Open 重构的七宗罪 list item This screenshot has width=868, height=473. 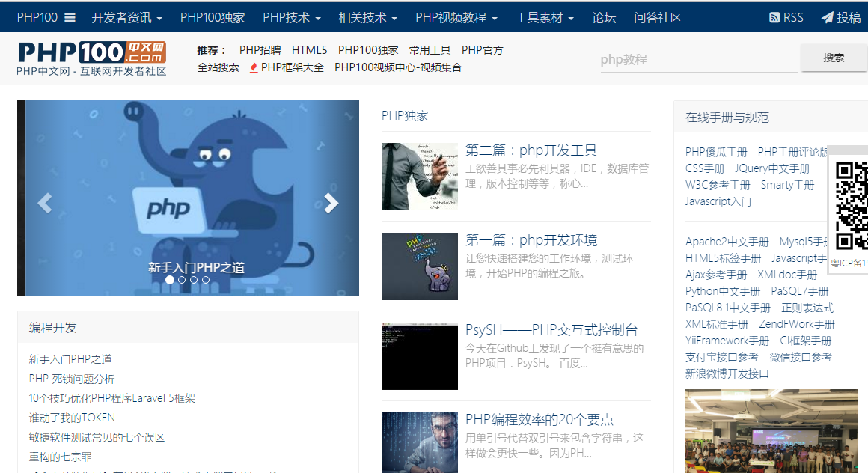point(61,457)
